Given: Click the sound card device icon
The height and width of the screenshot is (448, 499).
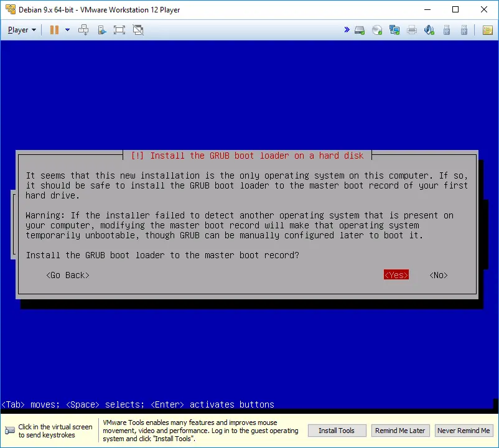Looking at the screenshot, I should 429,30.
